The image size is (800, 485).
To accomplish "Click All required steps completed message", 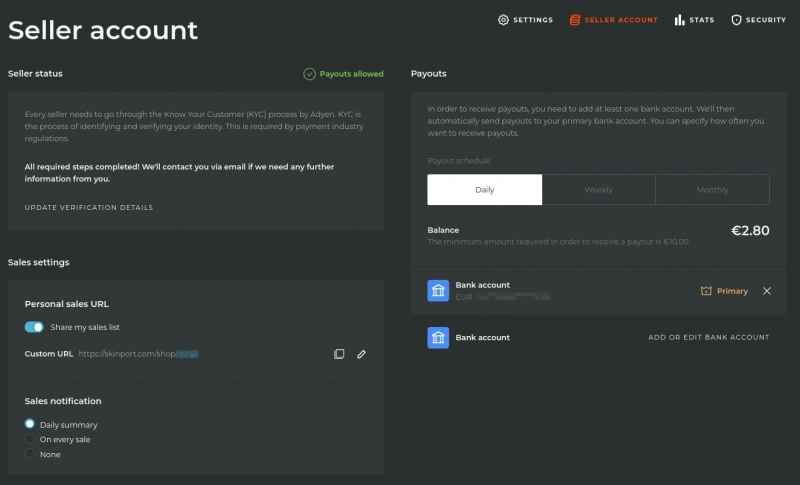I will click(179, 172).
